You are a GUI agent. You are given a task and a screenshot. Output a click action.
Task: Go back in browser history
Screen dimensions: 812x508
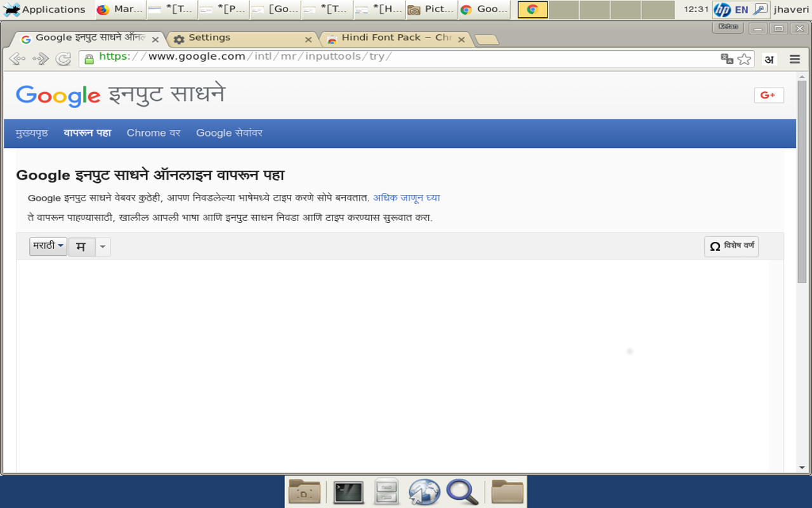tap(17, 59)
